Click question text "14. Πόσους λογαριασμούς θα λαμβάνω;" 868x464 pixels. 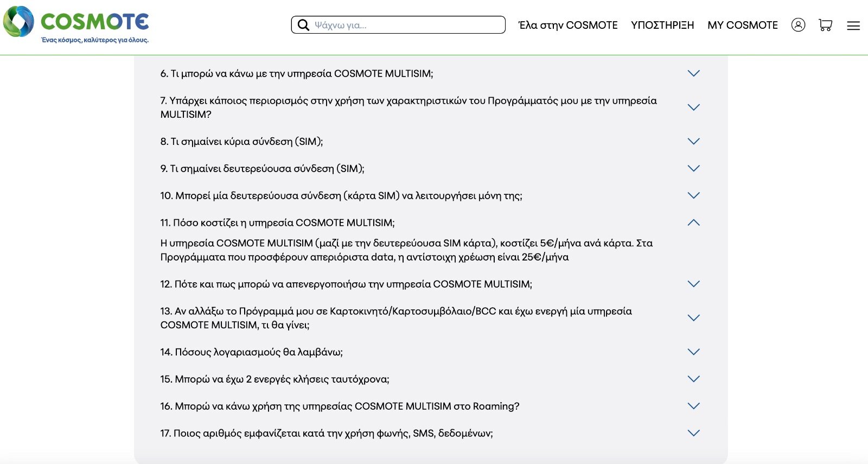(251, 352)
